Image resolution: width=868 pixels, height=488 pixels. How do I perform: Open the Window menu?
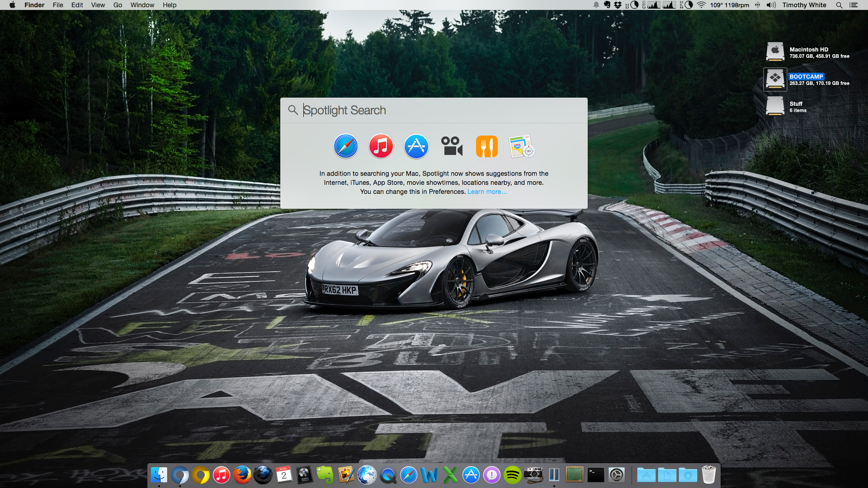(142, 5)
